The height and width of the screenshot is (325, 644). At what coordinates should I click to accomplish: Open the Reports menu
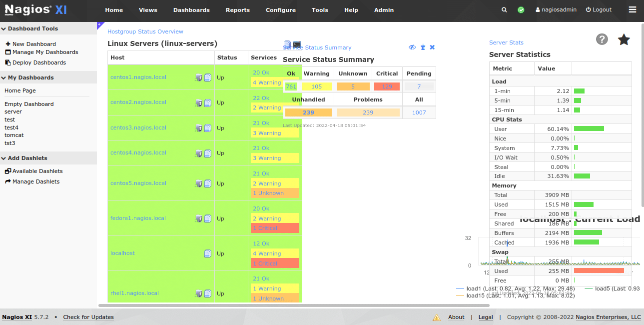point(238,10)
